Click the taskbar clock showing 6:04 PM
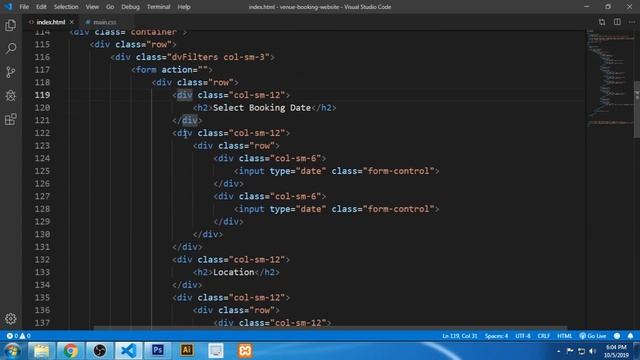Viewport: 640px width, 360px height. coord(616,351)
